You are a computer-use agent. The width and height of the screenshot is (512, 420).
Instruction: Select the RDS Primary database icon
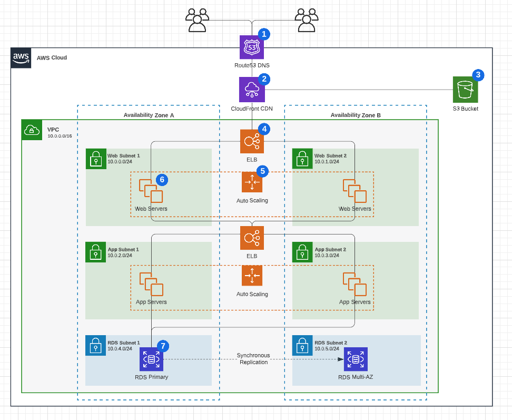pyautogui.click(x=151, y=359)
